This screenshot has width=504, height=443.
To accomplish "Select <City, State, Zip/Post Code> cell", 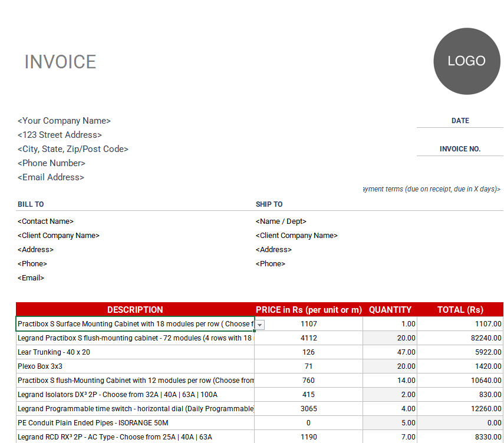I will (73, 149).
